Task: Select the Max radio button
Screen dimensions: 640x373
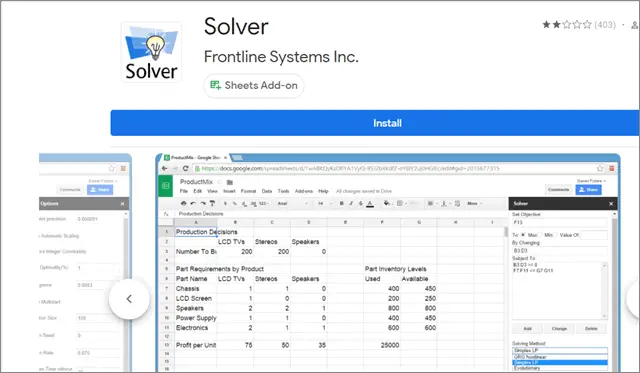Action: [x=523, y=235]
